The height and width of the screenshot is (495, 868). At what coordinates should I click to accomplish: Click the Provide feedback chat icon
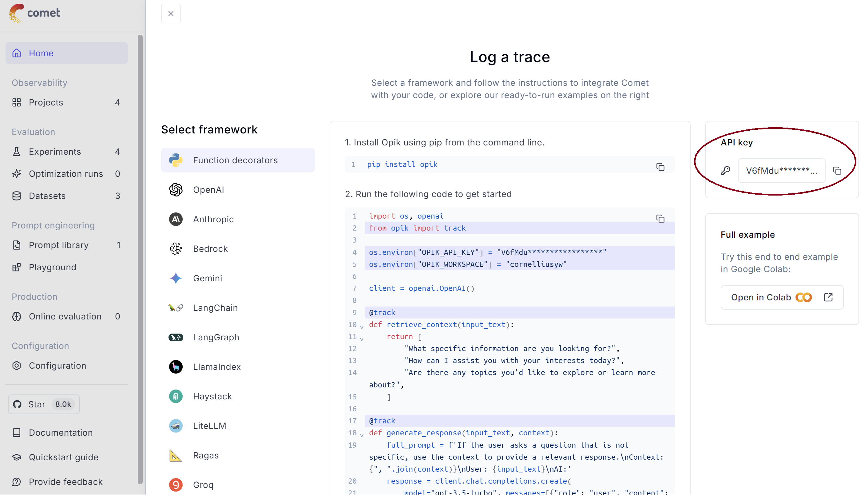[17, 482]
